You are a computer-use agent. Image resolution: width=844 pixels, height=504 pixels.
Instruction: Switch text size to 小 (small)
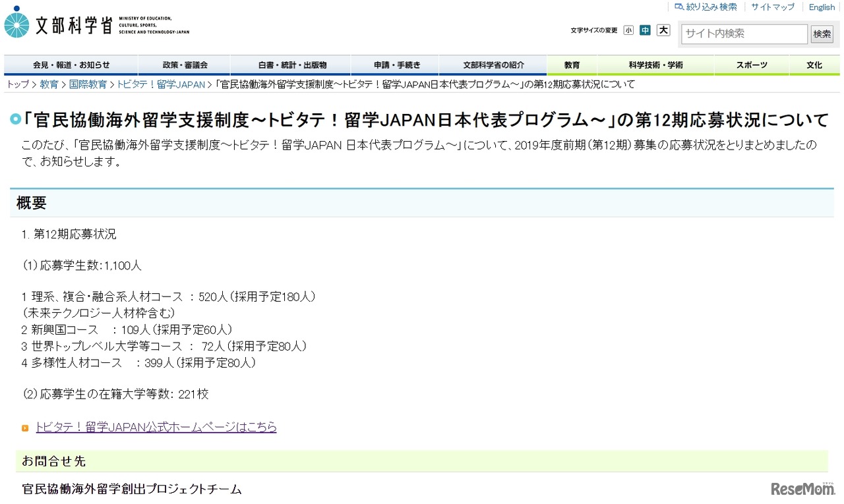[x=628, y=30]
